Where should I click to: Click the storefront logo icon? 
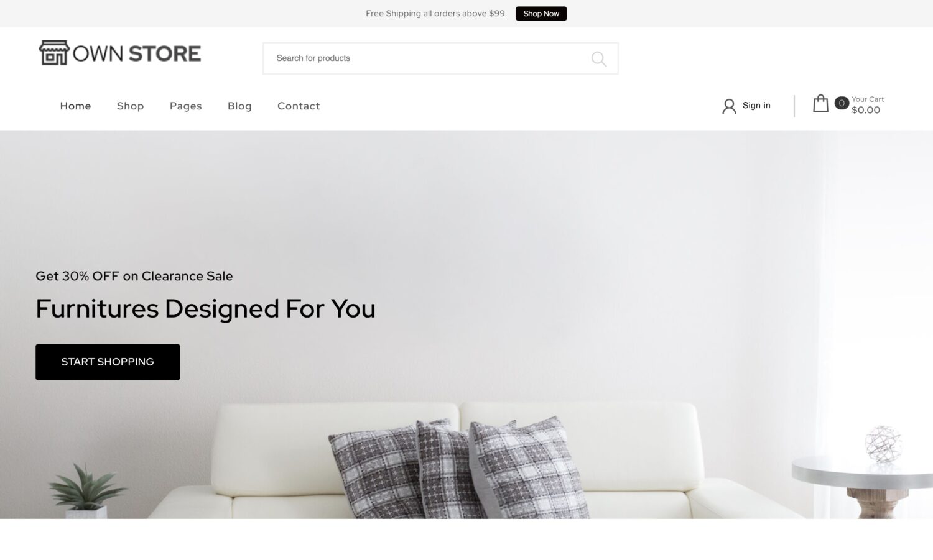[54, 53]
